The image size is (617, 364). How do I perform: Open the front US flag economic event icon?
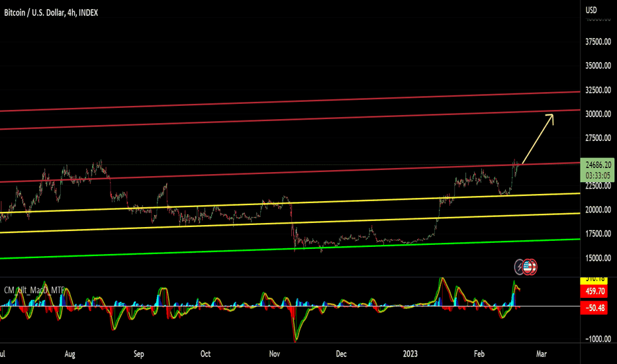click(528, 267)
